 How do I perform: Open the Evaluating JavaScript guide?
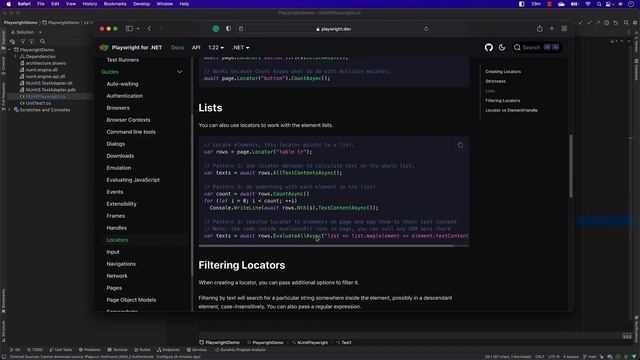[x=133, y=180]
